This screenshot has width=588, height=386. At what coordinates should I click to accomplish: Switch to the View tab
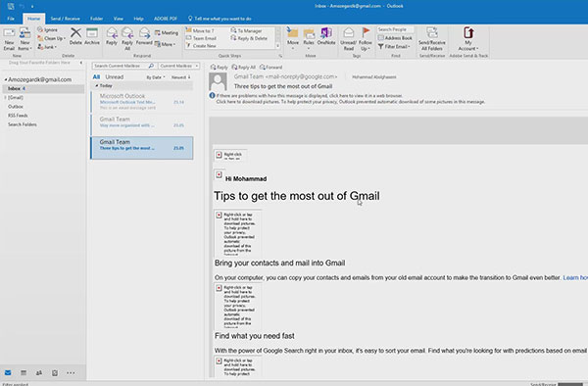119,19
